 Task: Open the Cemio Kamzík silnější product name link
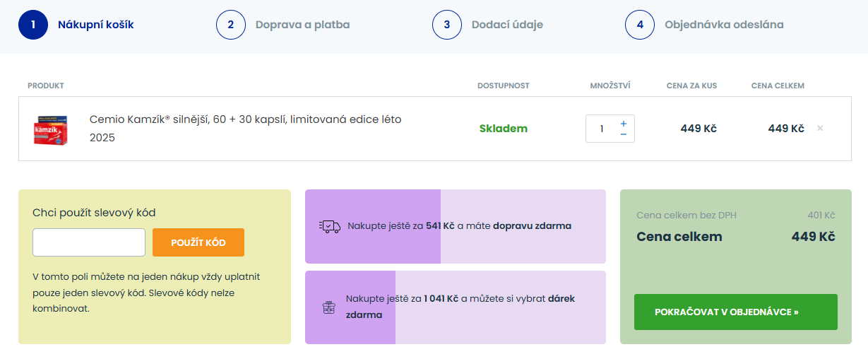click(x=245, y=129)
